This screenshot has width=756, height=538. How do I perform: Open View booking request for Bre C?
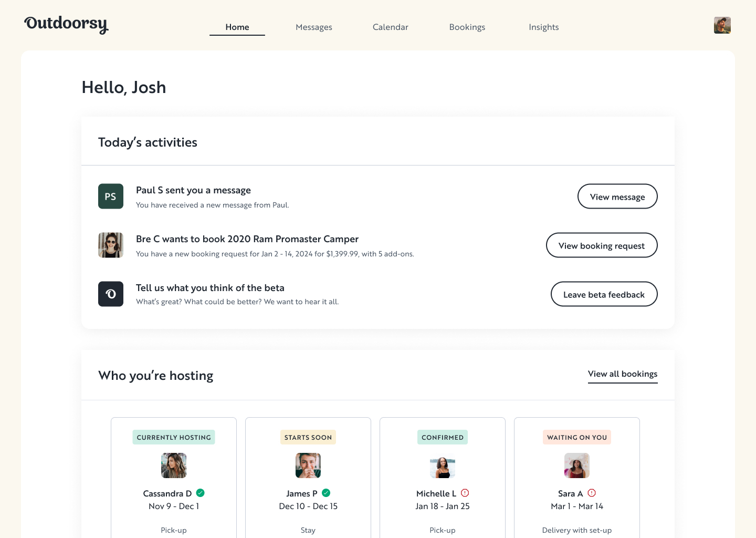pos(601,245)
